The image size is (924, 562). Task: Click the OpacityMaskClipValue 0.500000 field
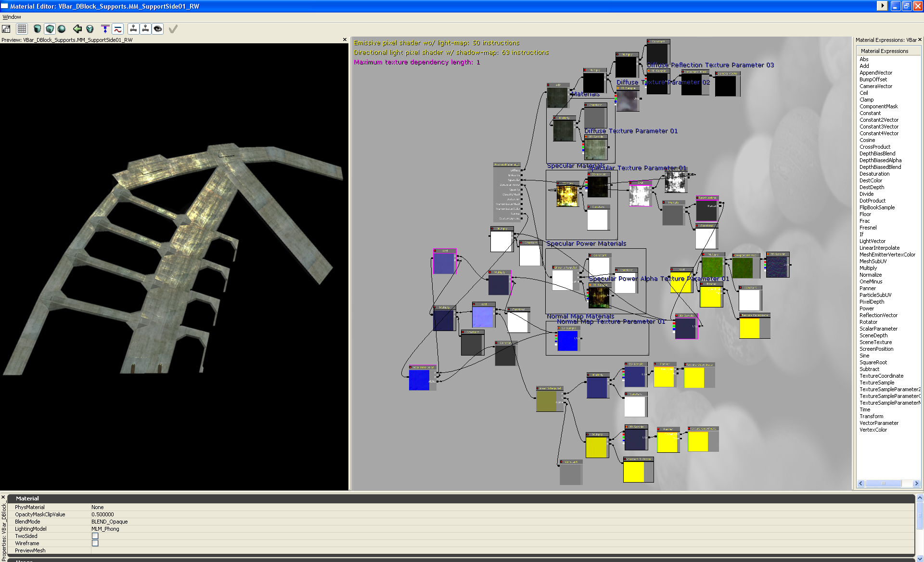pos(502,514)
